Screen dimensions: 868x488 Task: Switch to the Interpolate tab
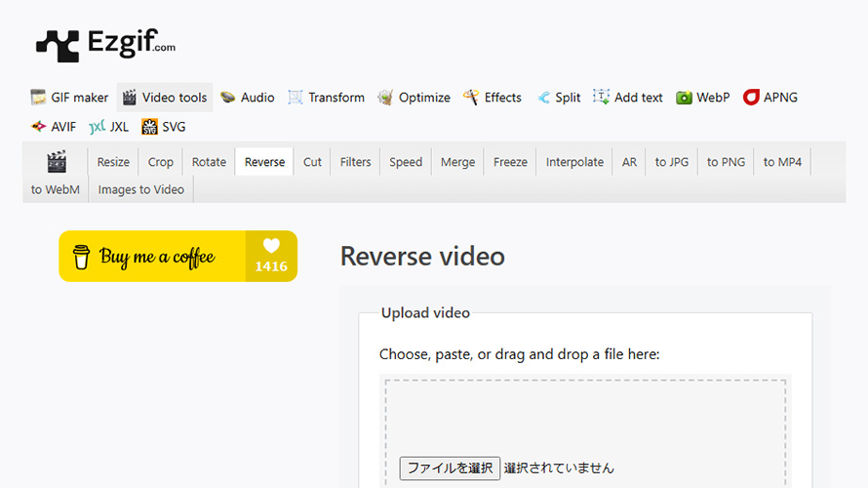[x=574, y=162]
